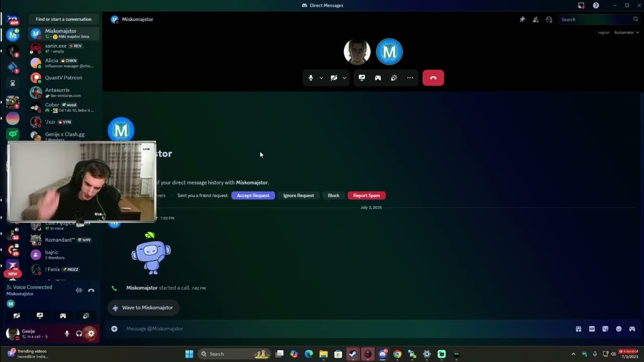Open Genije x Clash.gg group chat
Image resolution: width=644 pixels, height=362 pixels.
click(x=63, y=136)
